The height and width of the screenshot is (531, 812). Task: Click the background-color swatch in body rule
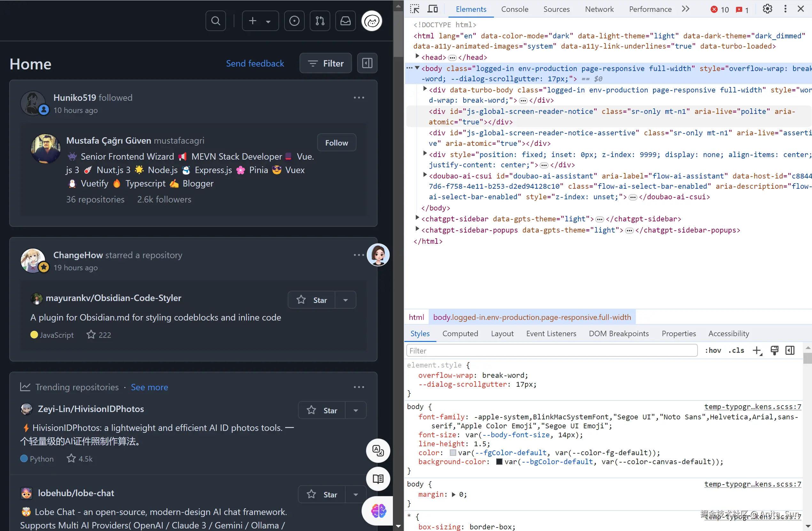pos(499,462)
